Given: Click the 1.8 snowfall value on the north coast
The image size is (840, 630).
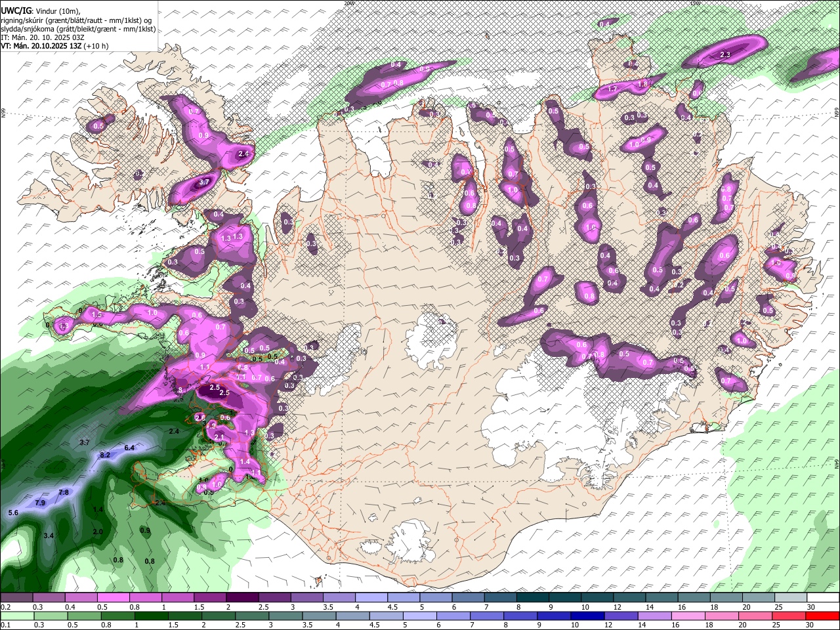Looking at the screenshot, I should tap(643, 84).
